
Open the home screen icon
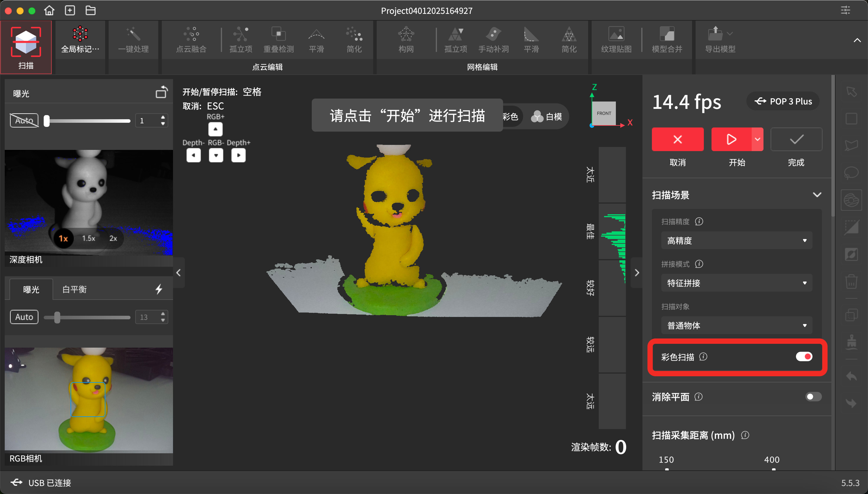(49, 11)
